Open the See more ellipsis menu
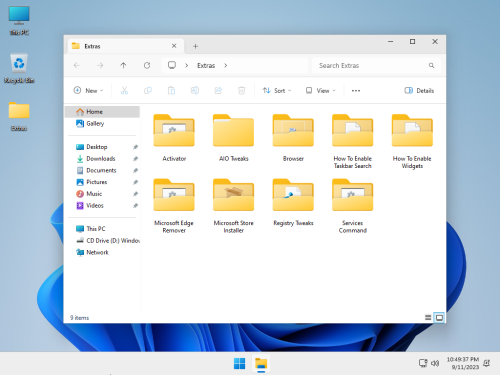The image size is (500, 375). [x=356, y=91]
